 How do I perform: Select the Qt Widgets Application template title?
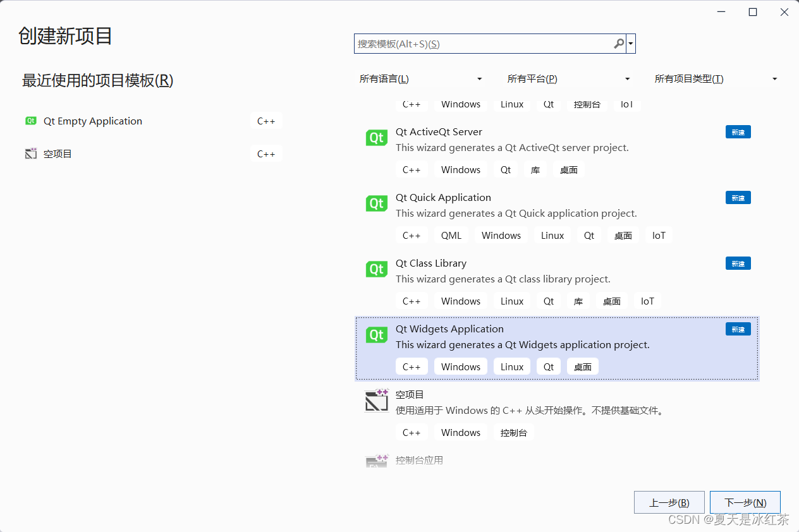click(x=449, y=329)
